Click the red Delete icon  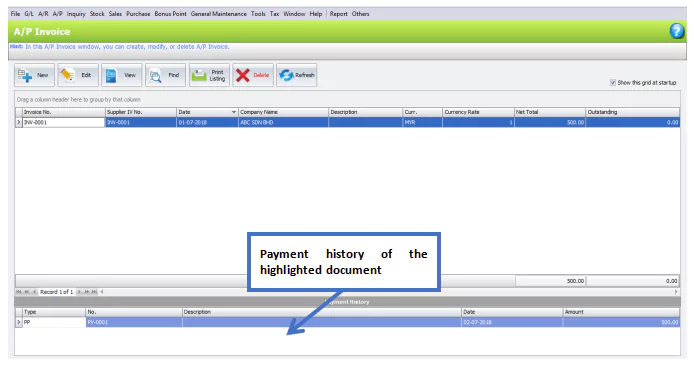tap(243, 75)
